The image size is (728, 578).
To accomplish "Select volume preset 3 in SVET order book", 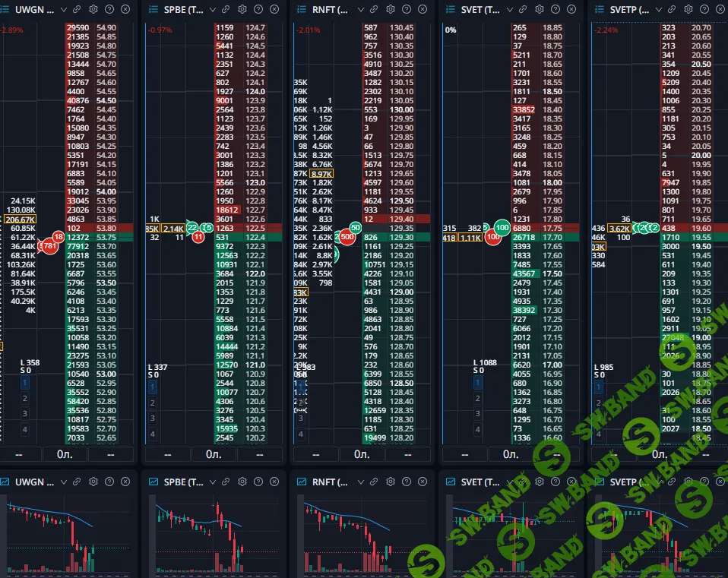I will (477, 414).
